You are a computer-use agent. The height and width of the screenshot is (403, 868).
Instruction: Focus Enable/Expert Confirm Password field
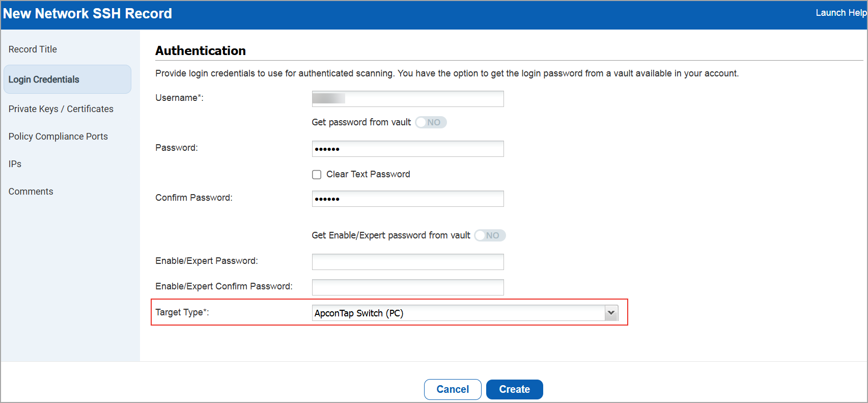tap(407, 287)
